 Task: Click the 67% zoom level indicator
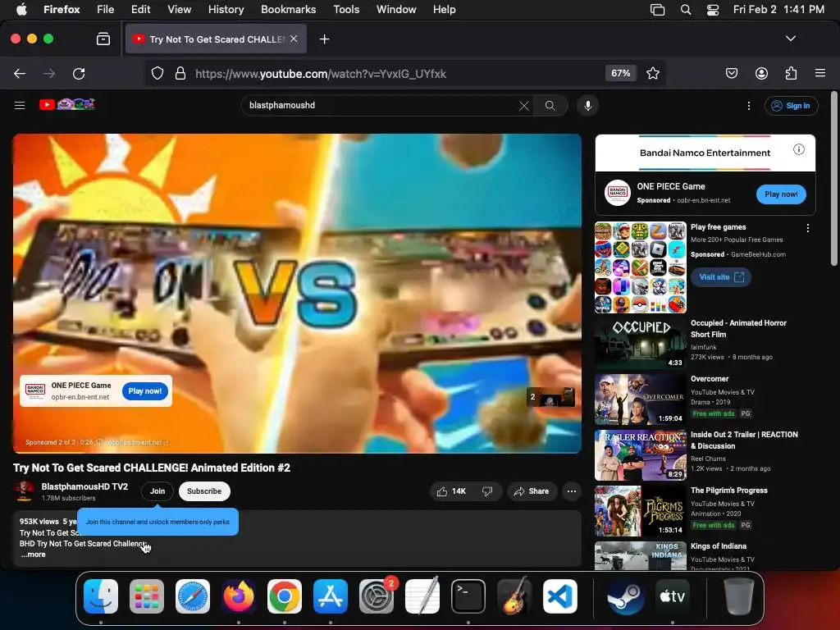tap(620, 73)
